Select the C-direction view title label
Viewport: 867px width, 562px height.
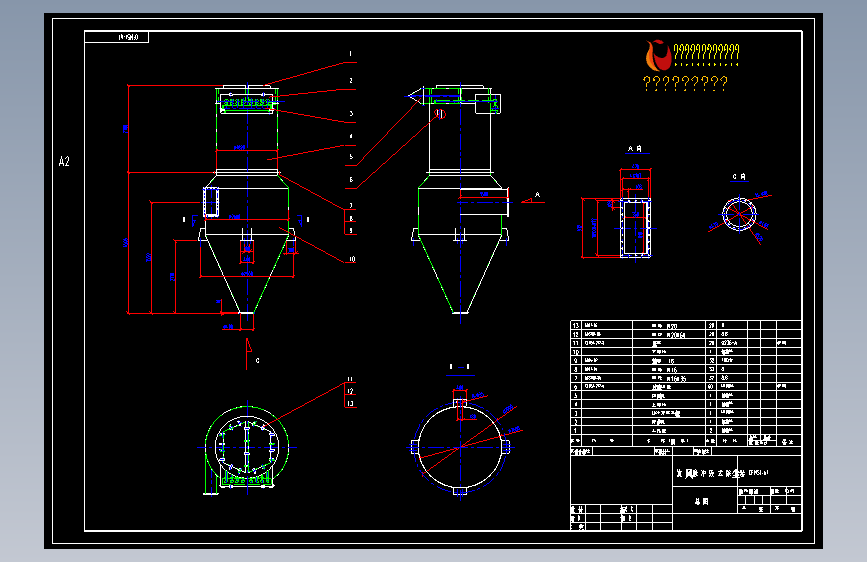(739, 177)
